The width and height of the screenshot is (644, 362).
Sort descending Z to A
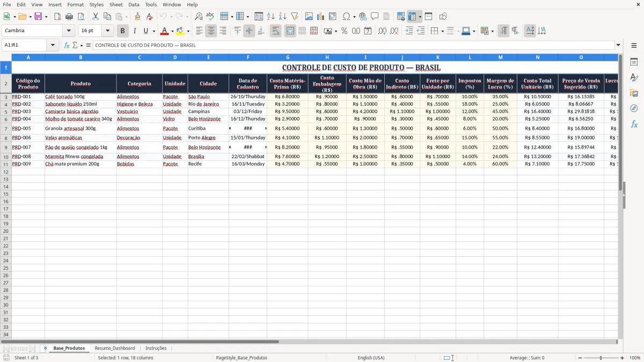coord(283,17)
